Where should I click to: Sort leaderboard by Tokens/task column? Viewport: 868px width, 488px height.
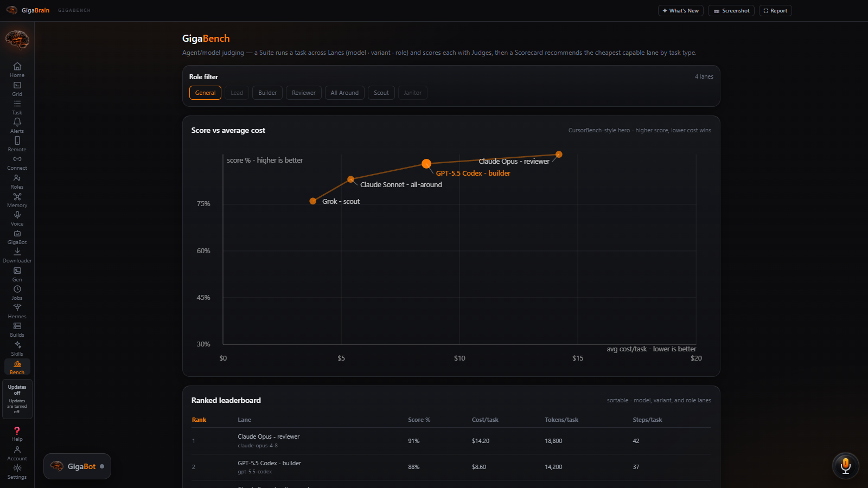(x=561, y=420)
